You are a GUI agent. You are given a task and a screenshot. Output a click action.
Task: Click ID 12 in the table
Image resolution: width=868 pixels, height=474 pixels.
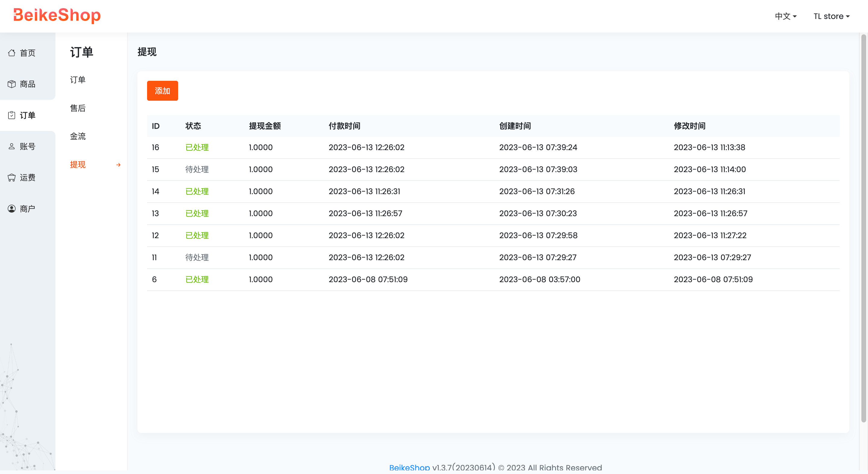click(x=155, y=235)
